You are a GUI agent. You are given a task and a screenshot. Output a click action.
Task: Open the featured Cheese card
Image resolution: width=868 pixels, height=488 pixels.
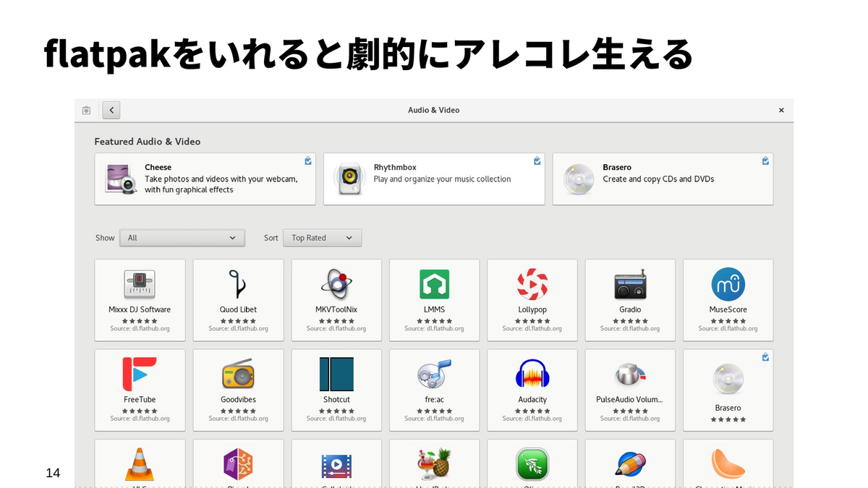(x=205, y=179)
